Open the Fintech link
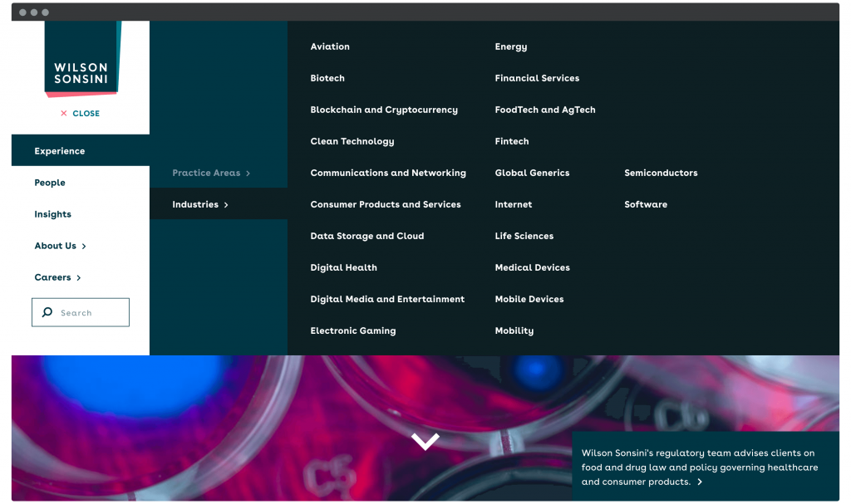This screenshot has height=504, width=851. [x=512, y=141]
